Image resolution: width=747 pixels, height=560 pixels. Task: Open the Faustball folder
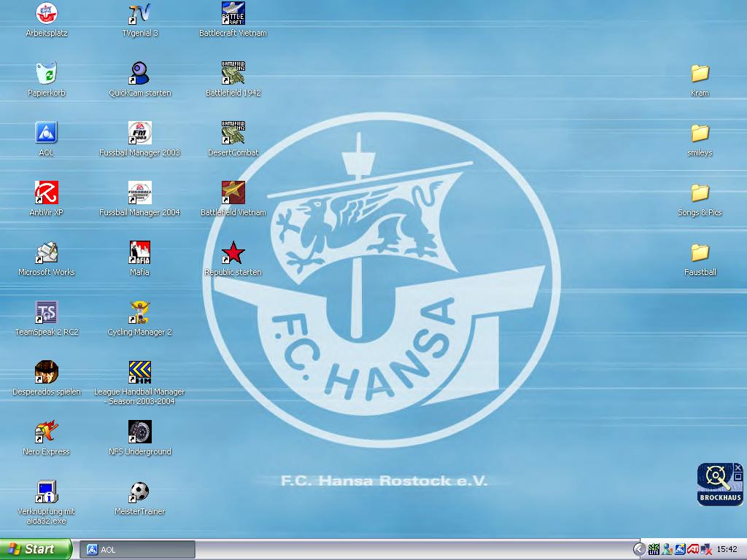(700, 253)
